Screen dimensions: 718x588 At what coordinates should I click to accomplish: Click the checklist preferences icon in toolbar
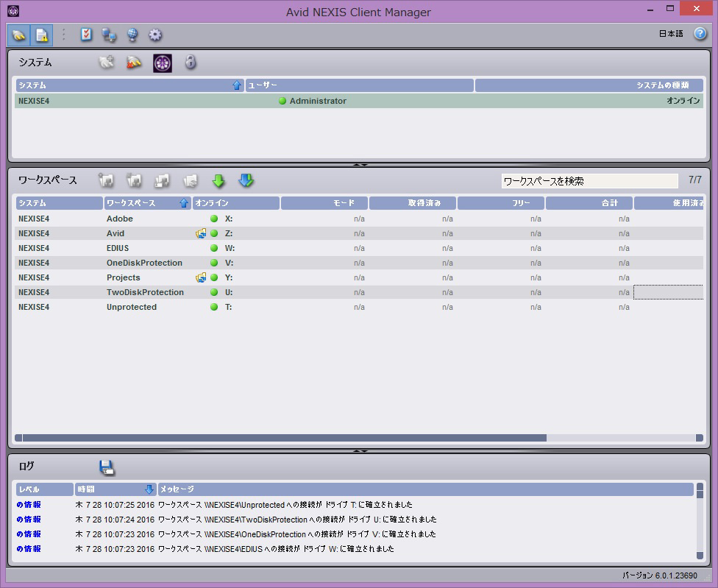[86, 35]
